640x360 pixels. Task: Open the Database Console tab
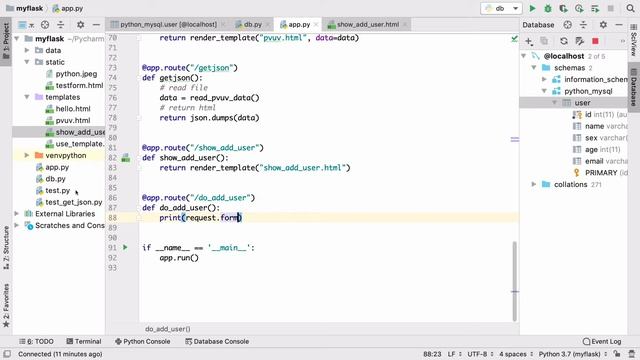(x=217, y=341)
